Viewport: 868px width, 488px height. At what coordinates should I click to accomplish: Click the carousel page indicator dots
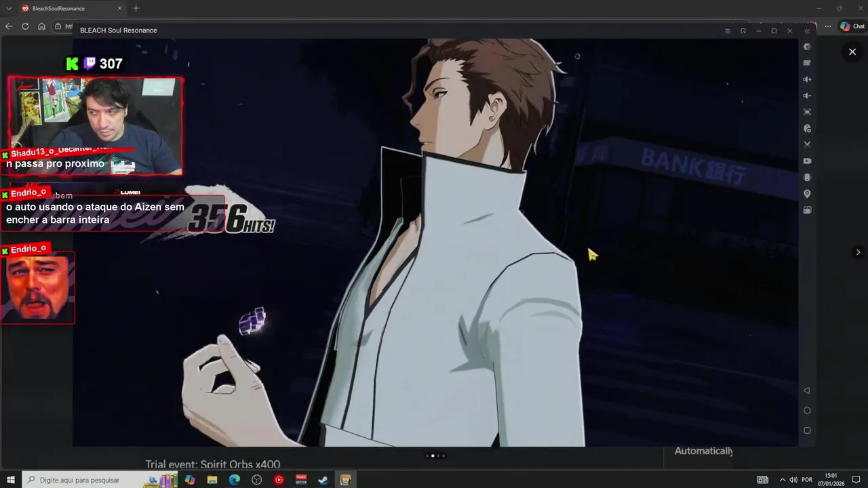435,455
